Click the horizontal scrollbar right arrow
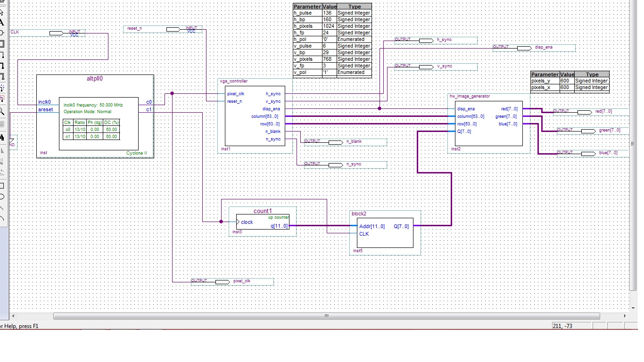644x362 pixels. pos(626,316)
